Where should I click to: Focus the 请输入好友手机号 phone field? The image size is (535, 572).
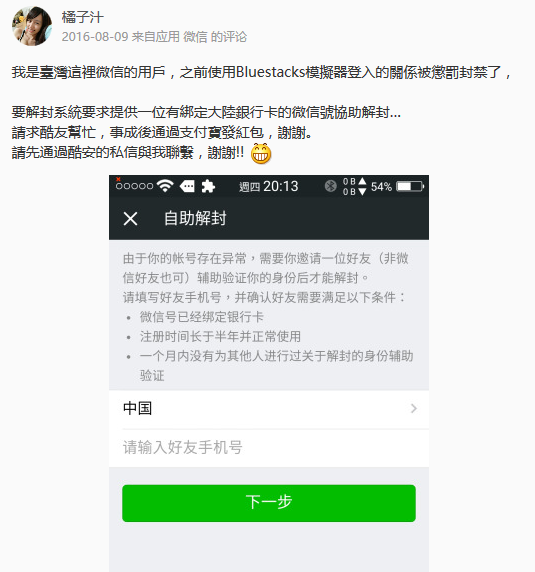[x=269, y=448]
